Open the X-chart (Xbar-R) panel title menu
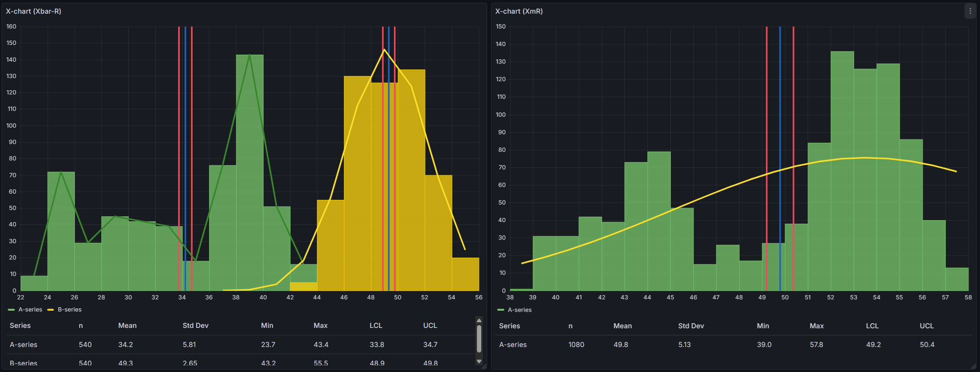This screenshot has width=980, height=372. (x=34, y=11)
